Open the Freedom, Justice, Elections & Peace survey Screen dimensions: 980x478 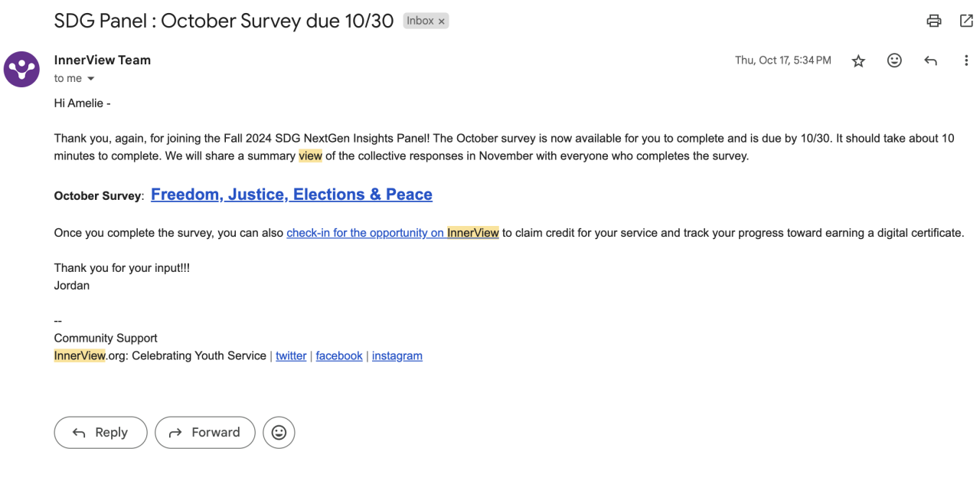(291, 195)
